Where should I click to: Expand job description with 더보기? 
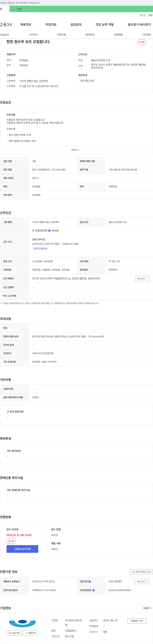76,150
